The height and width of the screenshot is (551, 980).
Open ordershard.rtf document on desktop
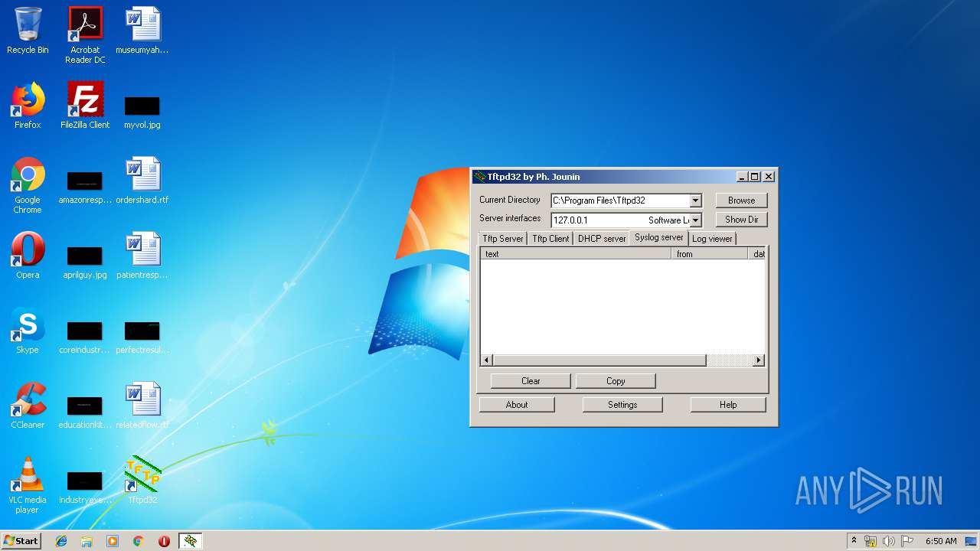point(142,181)
